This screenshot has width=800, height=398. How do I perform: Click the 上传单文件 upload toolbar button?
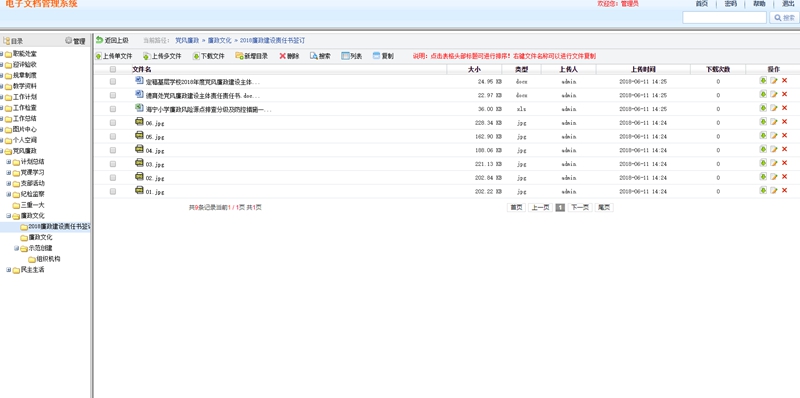[114, 56]
